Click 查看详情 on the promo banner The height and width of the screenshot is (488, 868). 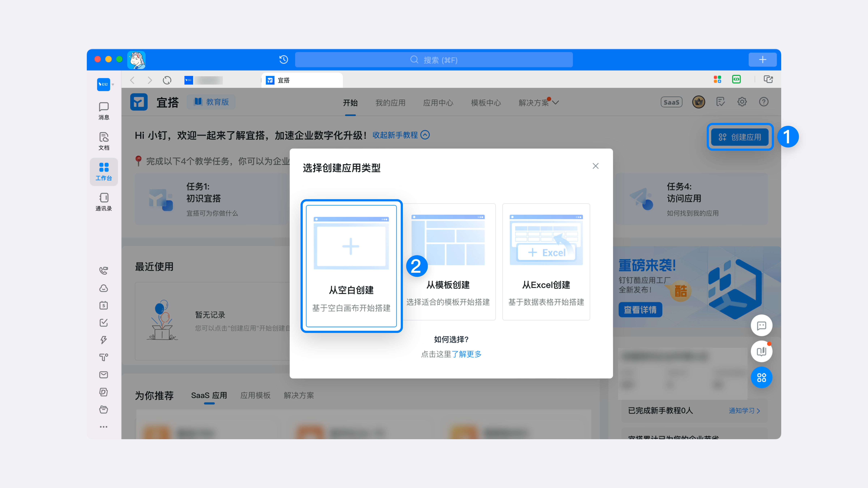pyautogui.click(x=640, y=310)
